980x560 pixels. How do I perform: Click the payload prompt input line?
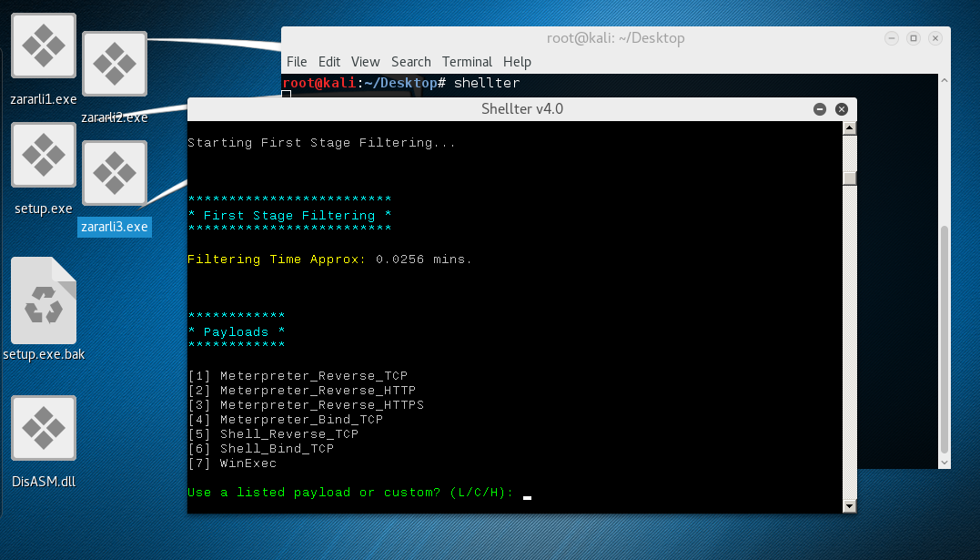coord(527,494)
